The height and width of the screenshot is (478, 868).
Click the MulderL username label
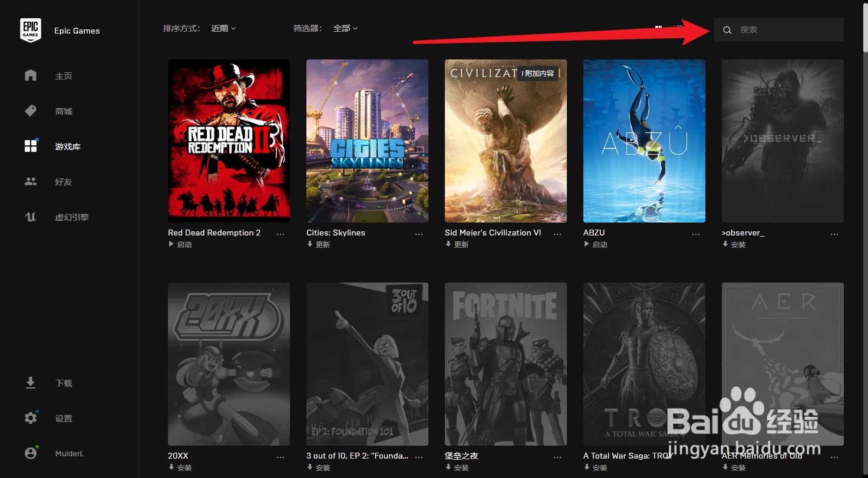point(70,453)
